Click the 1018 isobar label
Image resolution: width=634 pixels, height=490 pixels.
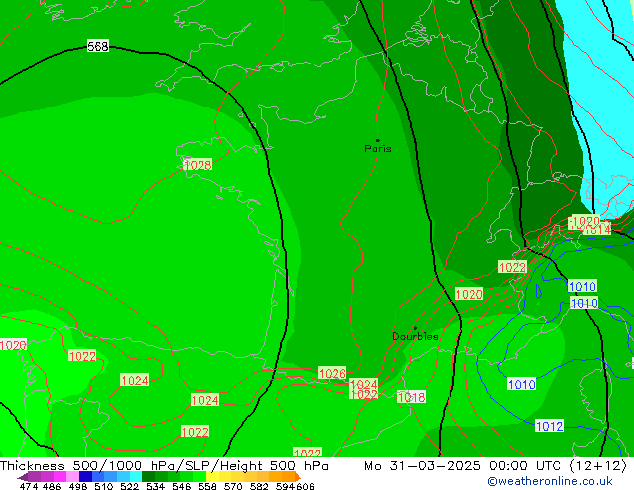pyautogui.click(x=411, y=397)
